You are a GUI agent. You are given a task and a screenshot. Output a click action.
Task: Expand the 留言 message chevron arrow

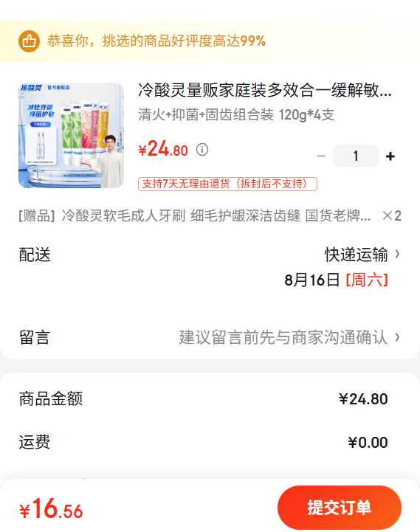[397, 337]
